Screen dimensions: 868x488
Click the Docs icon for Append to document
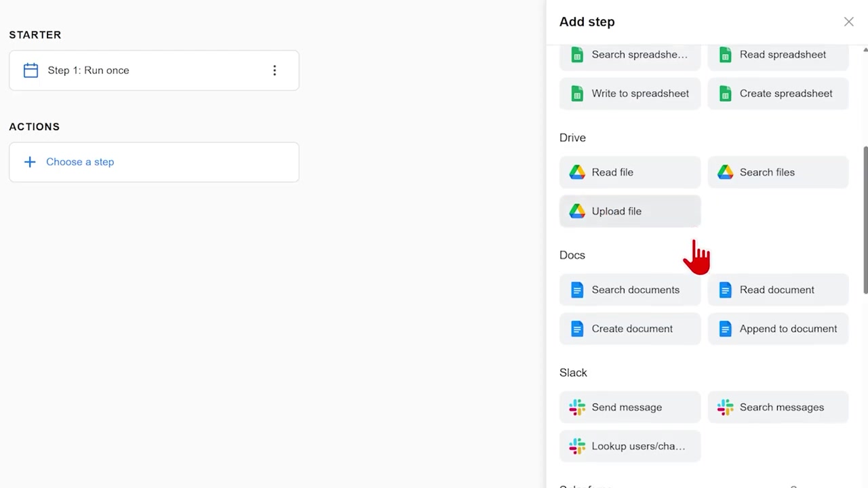(725, 329)
